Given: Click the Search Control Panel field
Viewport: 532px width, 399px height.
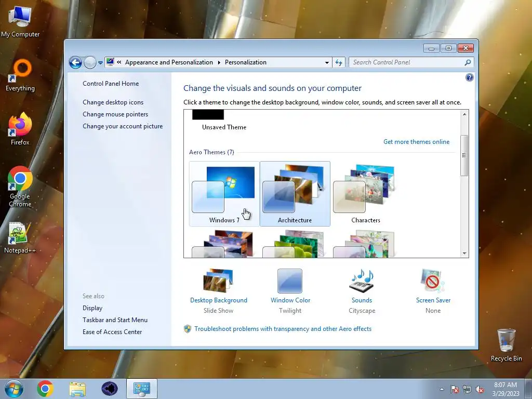Looking at the screenshot, I should click(407, 62).
